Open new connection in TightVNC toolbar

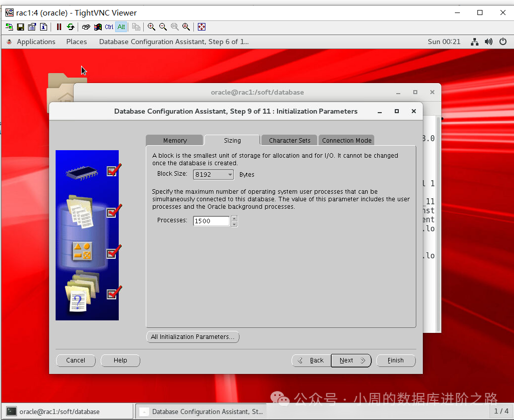coord(9,27)
